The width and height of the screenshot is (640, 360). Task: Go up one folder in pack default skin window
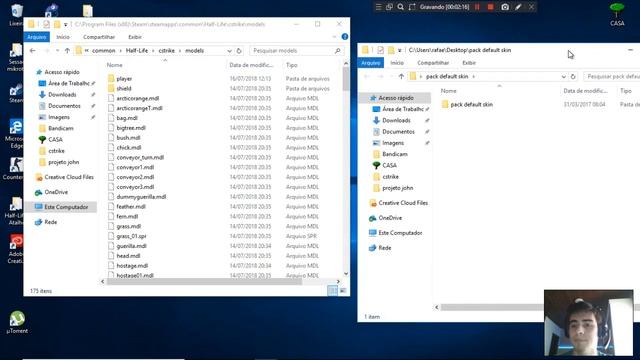pos(401,76)
